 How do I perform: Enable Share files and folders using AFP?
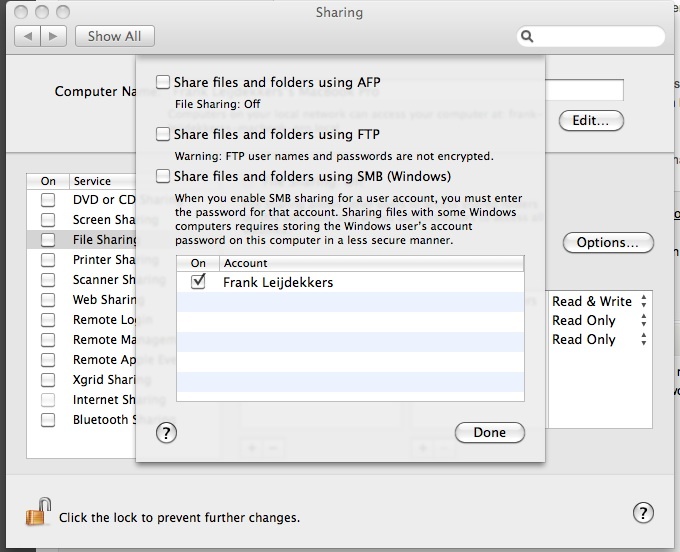163,82
